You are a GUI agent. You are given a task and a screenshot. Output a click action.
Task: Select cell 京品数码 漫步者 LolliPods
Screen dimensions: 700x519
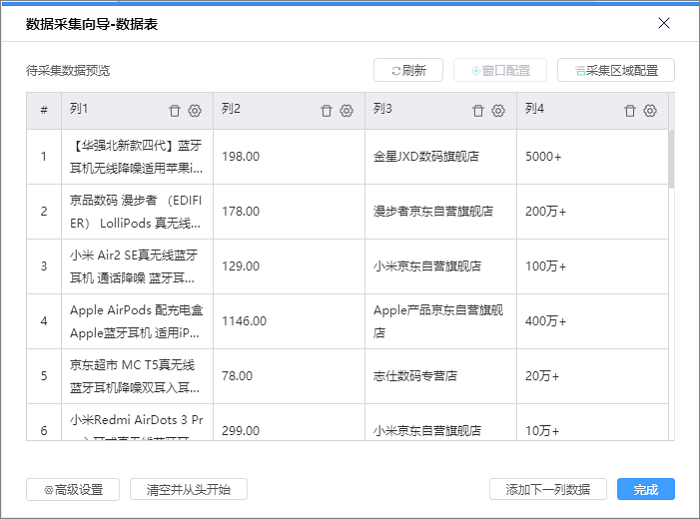point(137,212)
